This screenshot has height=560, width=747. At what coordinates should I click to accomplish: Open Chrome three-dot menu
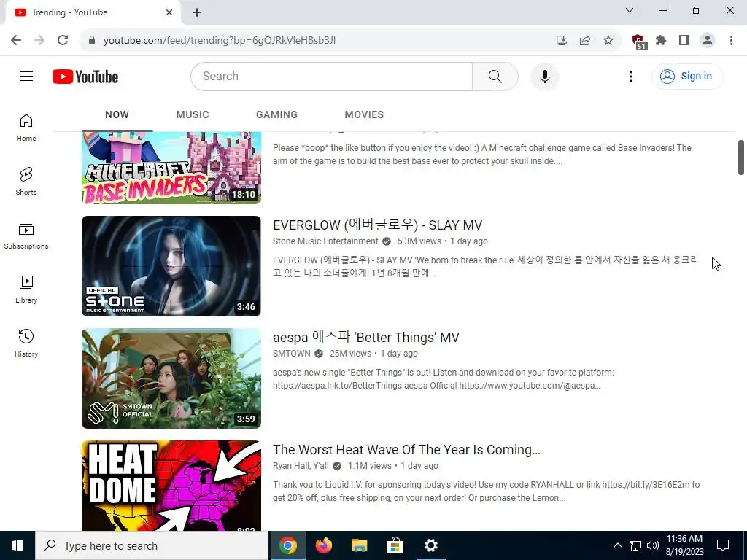coord(731,40)
